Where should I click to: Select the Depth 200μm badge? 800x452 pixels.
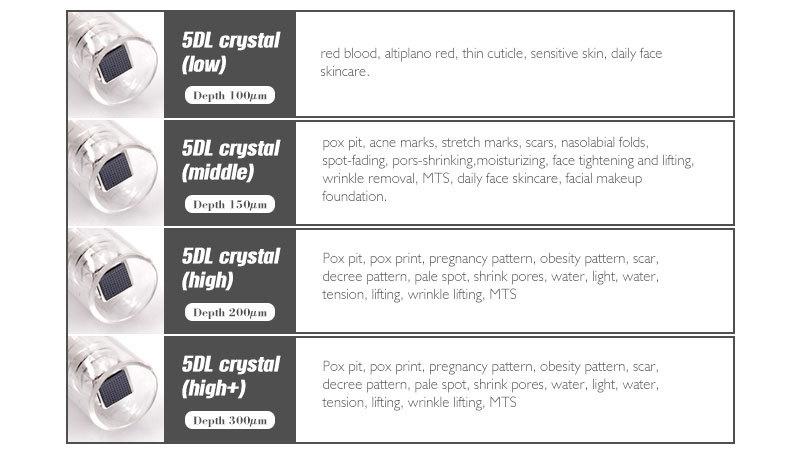230,312
